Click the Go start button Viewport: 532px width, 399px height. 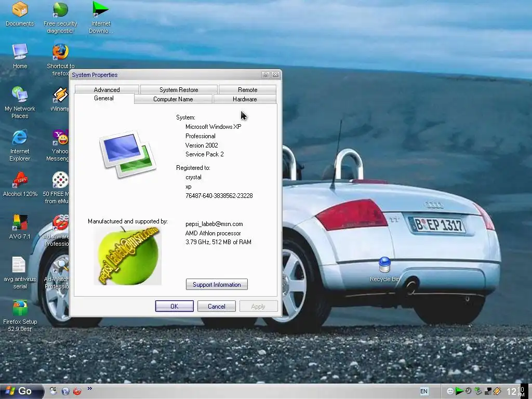tap(21, 391)
